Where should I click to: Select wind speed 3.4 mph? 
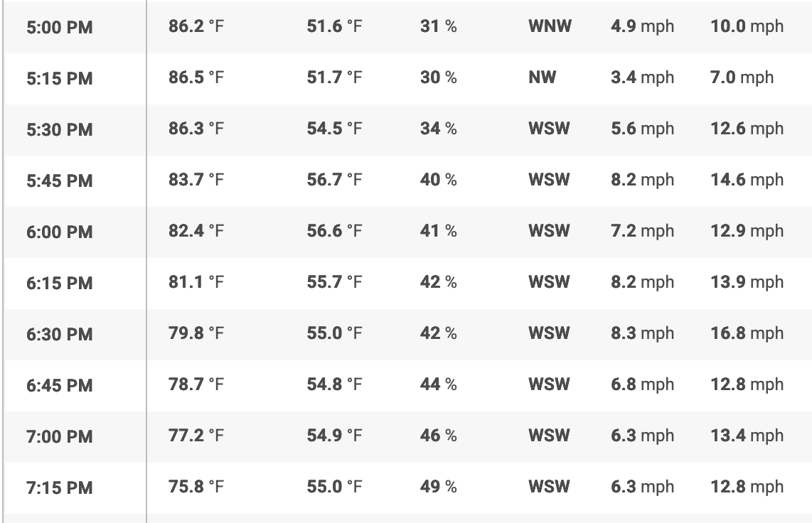point(643,77)
